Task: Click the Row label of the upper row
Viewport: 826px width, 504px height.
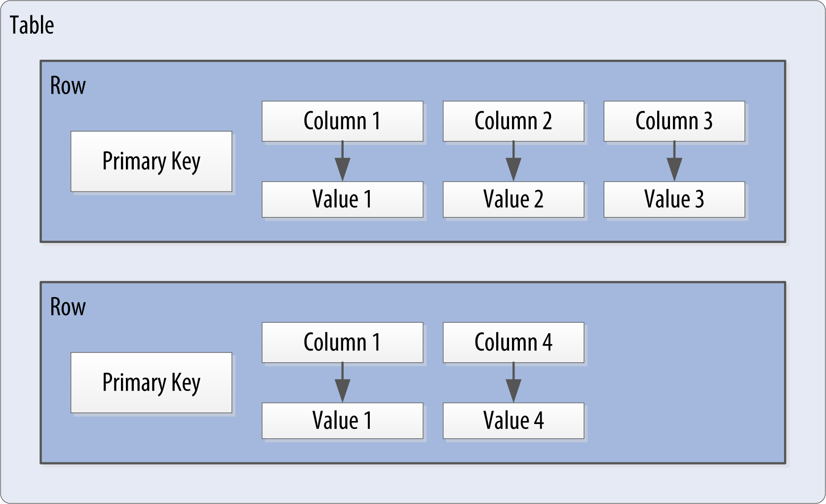Action: coord(68,86)
